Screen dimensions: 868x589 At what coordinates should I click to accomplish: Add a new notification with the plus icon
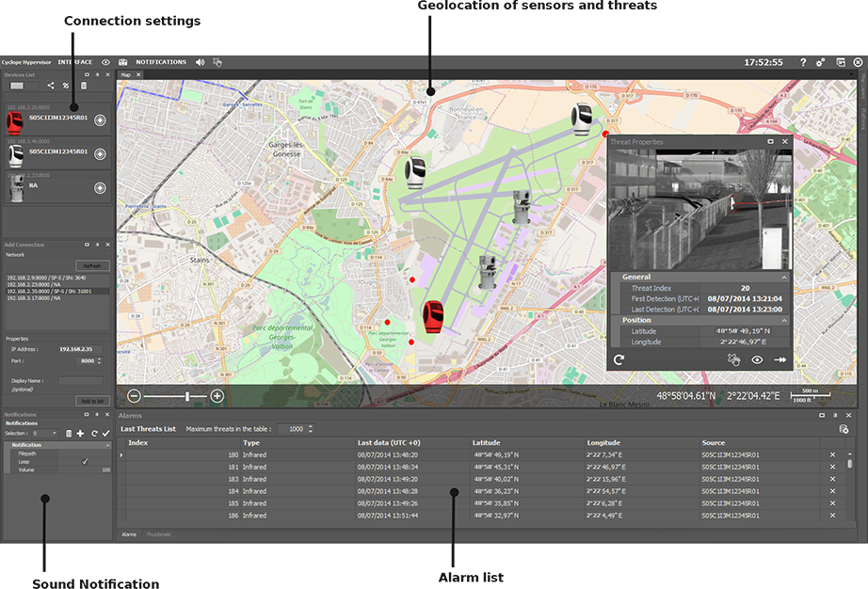point(80,434)
